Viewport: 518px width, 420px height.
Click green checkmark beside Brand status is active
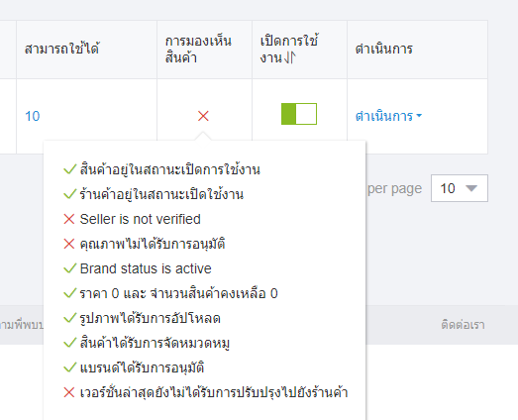coord(69,268)
